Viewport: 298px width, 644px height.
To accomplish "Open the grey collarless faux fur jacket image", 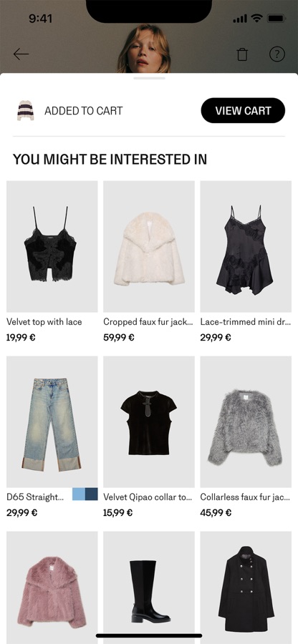I will click(x=246, y=421).
